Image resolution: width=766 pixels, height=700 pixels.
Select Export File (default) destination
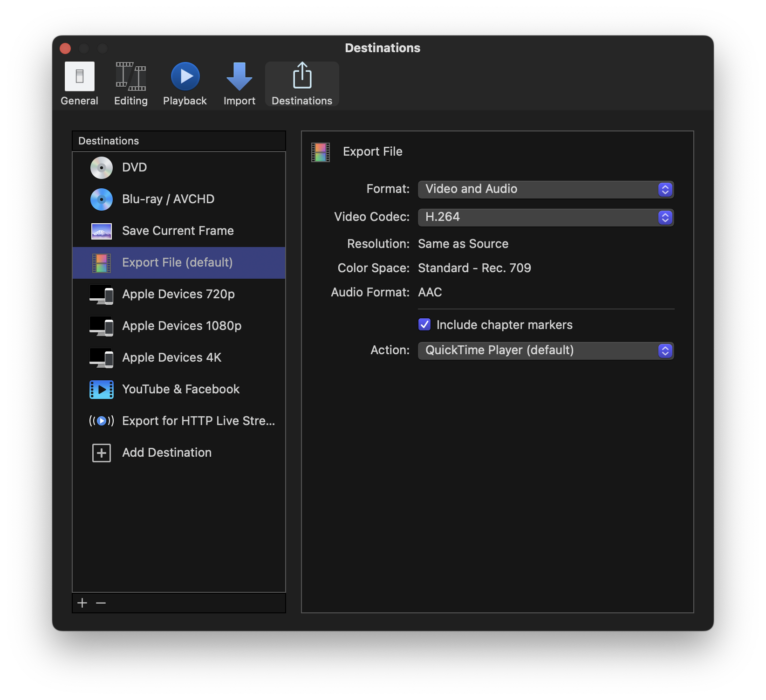(179, 263)
